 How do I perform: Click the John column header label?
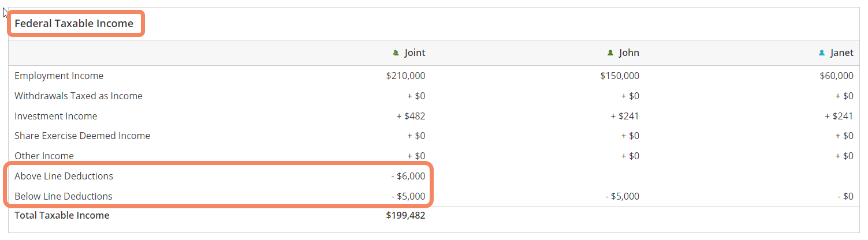coord(629,52)
